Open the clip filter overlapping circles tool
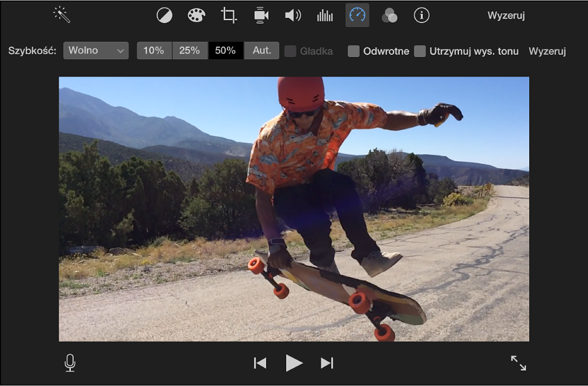Image resolution: width=588 pixels, height=386 pixels. point(389,16)
